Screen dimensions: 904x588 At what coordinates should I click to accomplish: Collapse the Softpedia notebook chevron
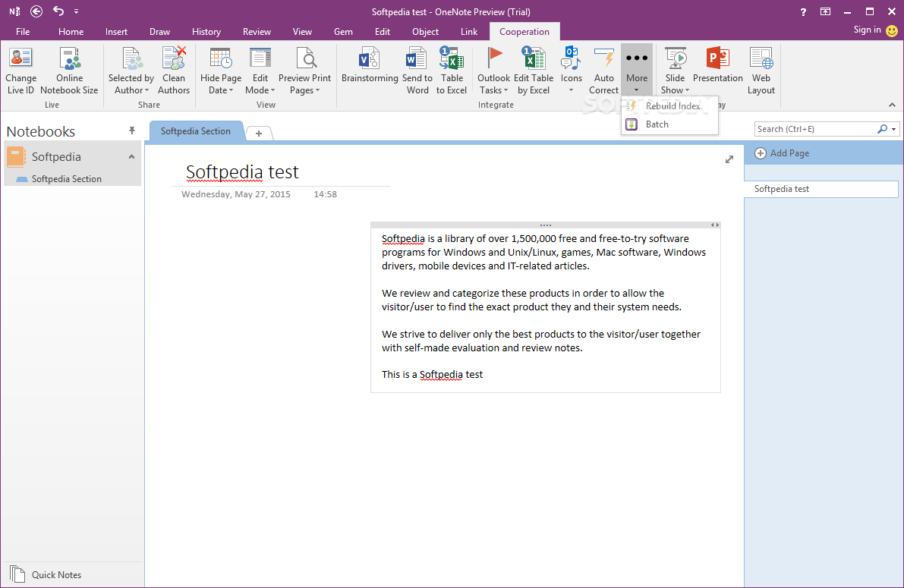click(131, 157)
